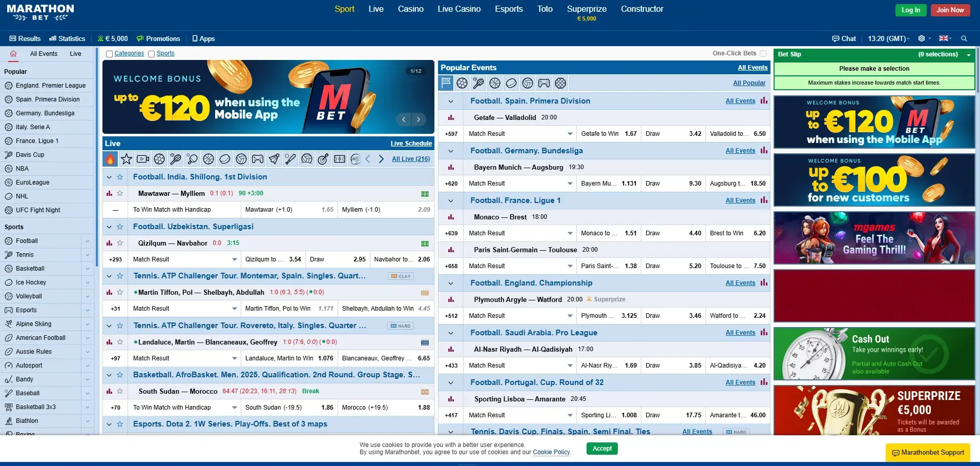Bet on Getafe to Win at 1.67
Screen dimensions: 980x466
(x=609, y=134)
